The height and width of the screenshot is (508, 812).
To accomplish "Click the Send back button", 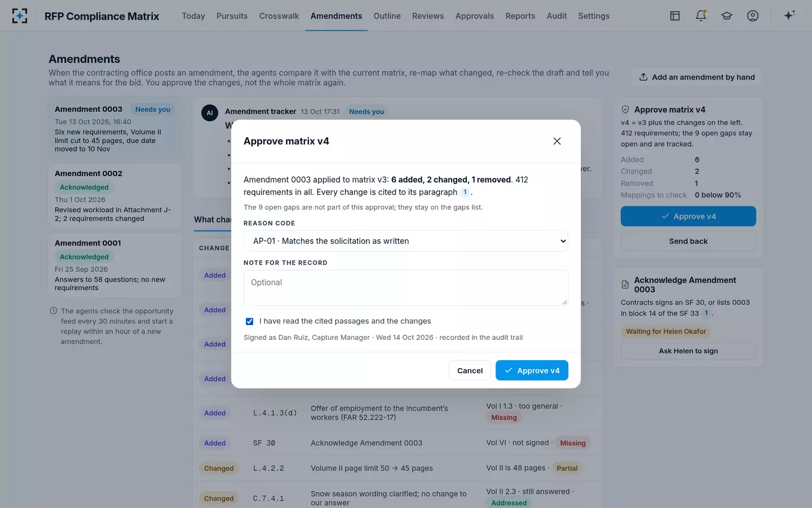I will (689, 241).
